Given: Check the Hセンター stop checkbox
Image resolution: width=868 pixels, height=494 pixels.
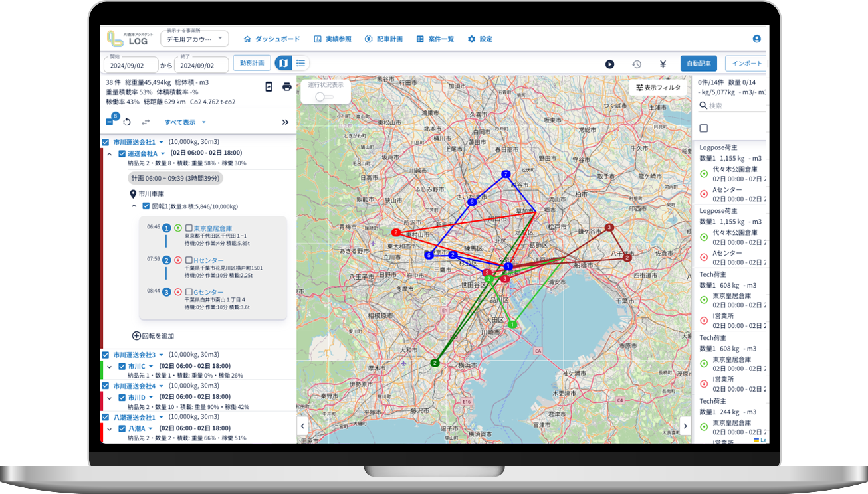Looking at the screenshot, I should point(189,260).
